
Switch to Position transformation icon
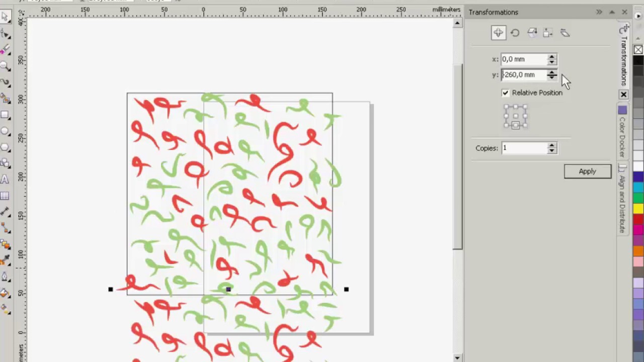[498, 33]
